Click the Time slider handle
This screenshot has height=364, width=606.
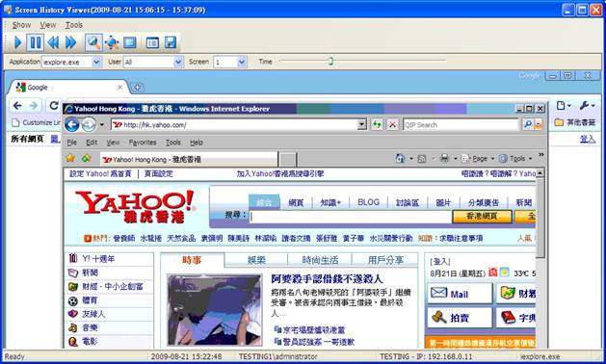[330, 61]
